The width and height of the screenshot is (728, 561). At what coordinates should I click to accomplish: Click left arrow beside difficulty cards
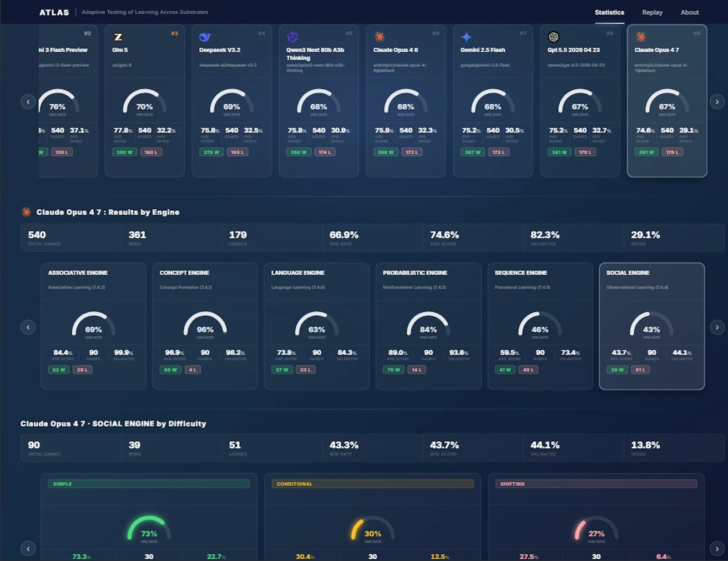coord(28,549)
